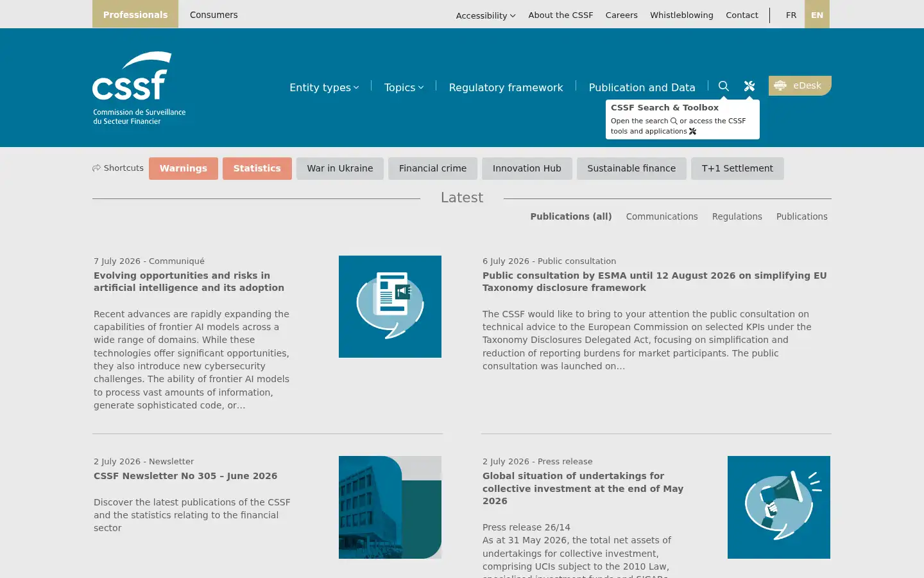
Task: Click the newsletter building thumbnail
Action: point(390,507)
